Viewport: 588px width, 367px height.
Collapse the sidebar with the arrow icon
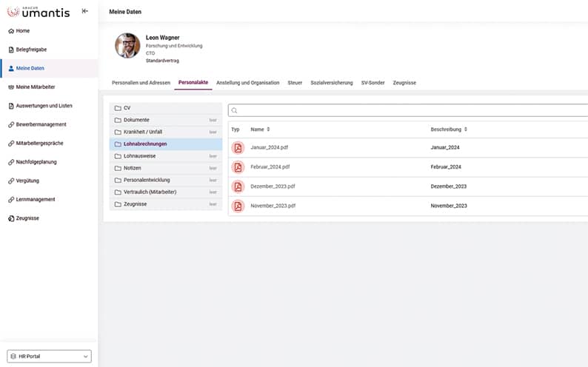(85, 11)
